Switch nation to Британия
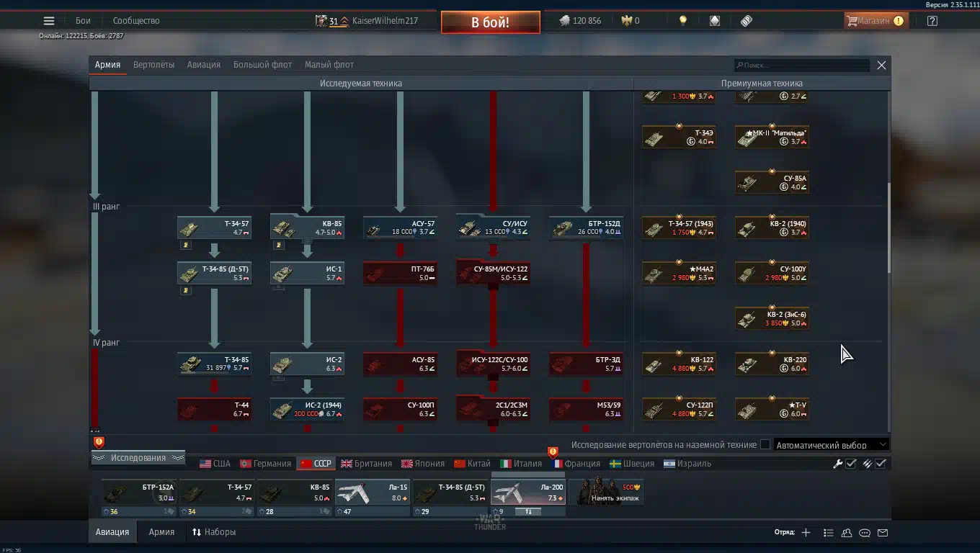Viewport: 980px width, 553px height. 367,464
